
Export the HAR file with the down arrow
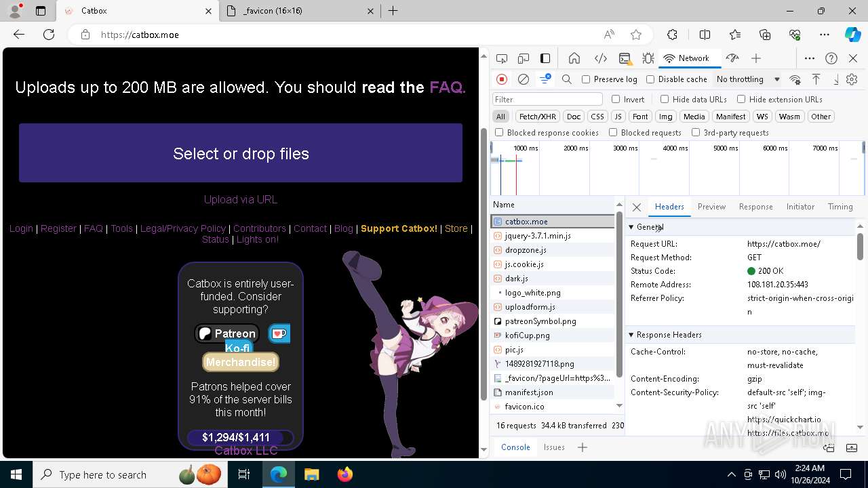point(836,79)
